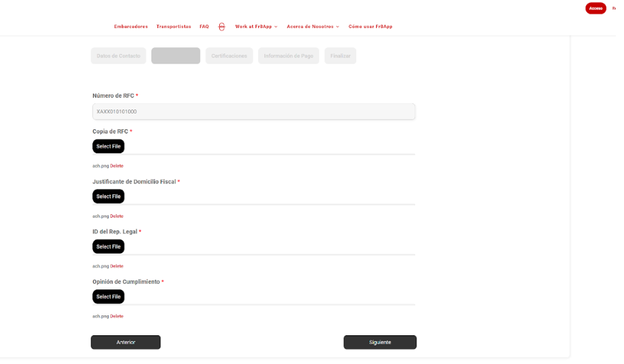Click ach.png filename under ID del Rep. Legal

pos(101,266)
